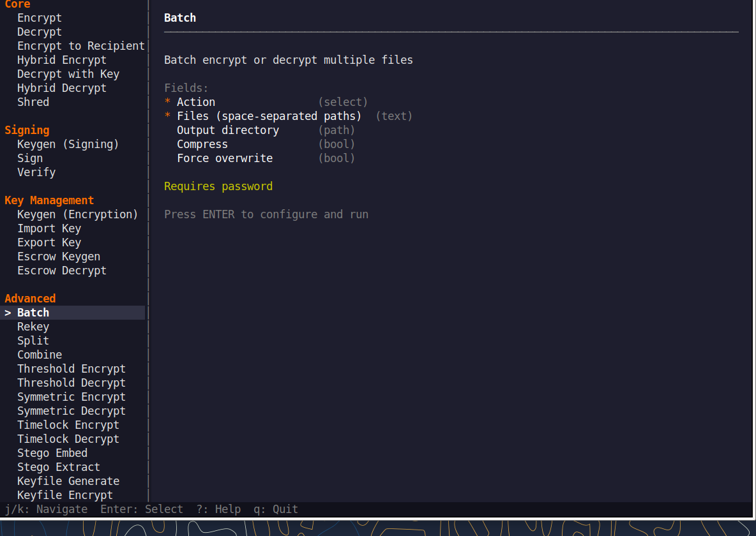Image resolution: width=756 pixels, height=536 pixels.
Task: Click 'Batch encrypt or decrypt multiple files' description
Action: [x=289, y=60]
